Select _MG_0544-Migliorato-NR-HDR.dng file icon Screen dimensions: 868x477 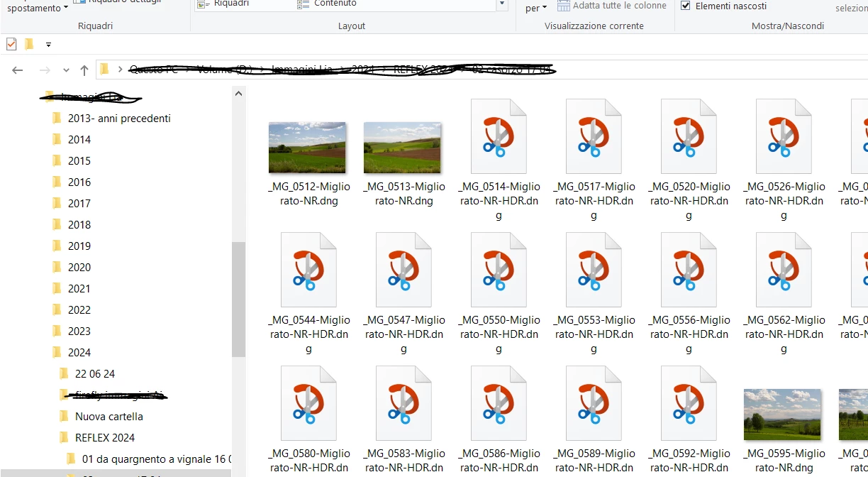[308, 270]
